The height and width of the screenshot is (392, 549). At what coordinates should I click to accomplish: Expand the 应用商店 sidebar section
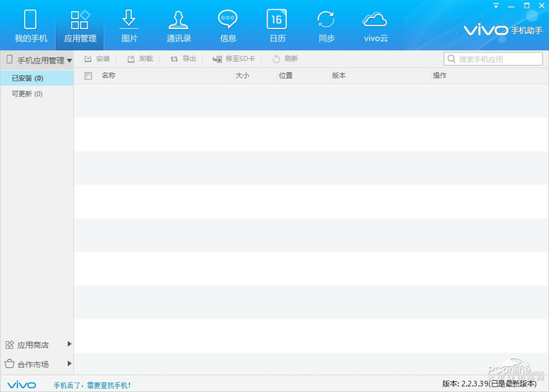(x=38, y=345)
